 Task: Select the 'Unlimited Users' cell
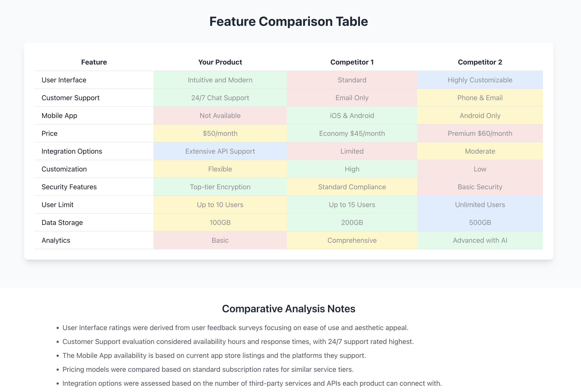tap(480, 204)
